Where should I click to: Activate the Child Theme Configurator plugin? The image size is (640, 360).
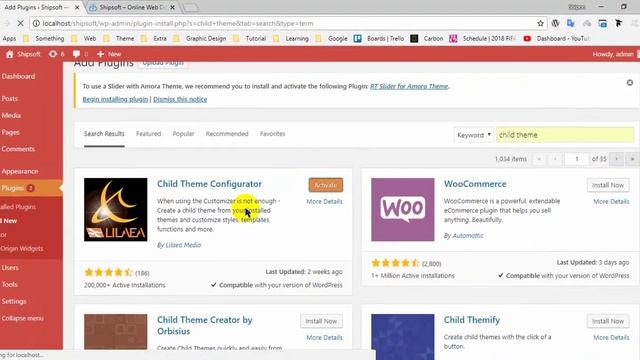tap(326, 185)
